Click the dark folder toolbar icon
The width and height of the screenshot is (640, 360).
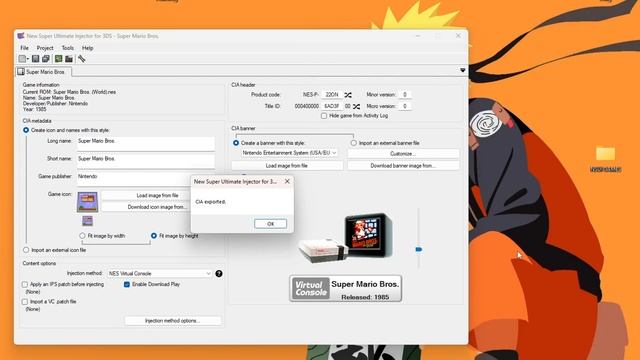[x=69, y=59]
